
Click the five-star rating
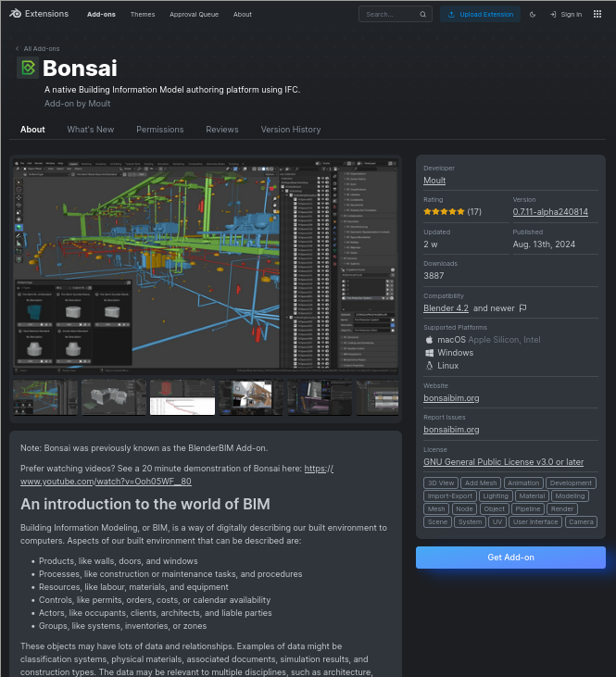[444, 211]
